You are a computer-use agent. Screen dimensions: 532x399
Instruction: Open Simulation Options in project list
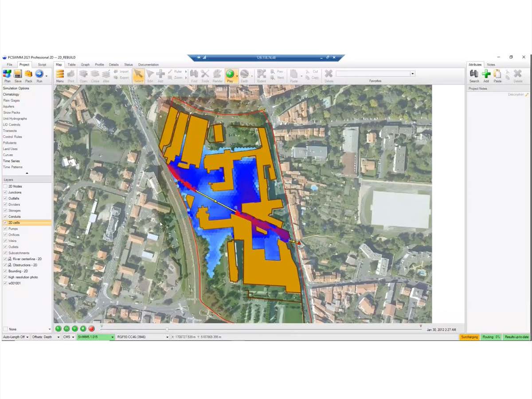[16, 88]
